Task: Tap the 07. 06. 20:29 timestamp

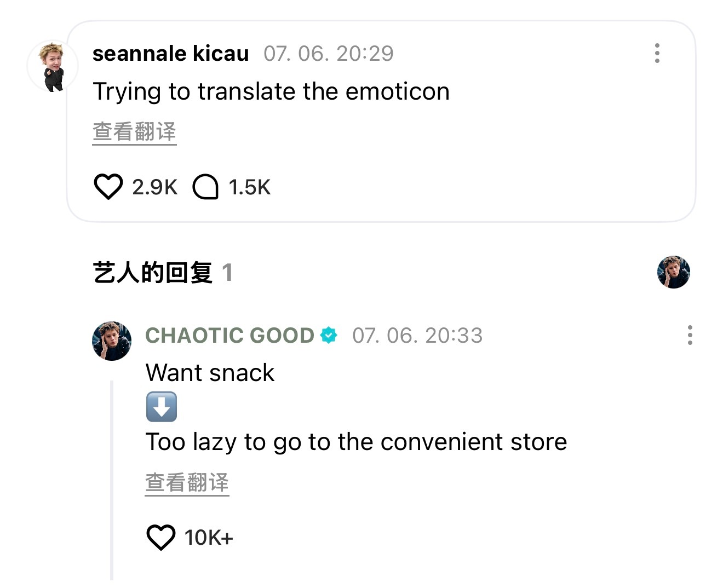Action: click(x=329, y=53)
